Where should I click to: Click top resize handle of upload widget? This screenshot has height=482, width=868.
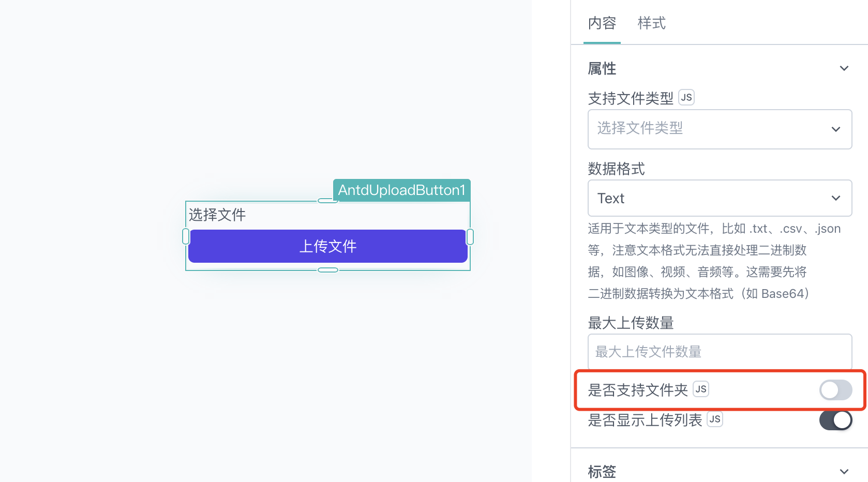click(328, 201)
